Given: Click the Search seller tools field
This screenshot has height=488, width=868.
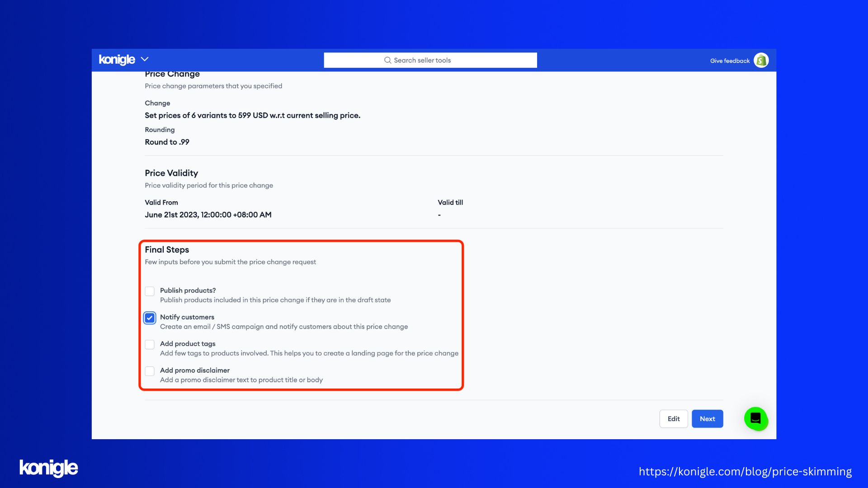Looking at the screenshot, I should coord(430,60).
